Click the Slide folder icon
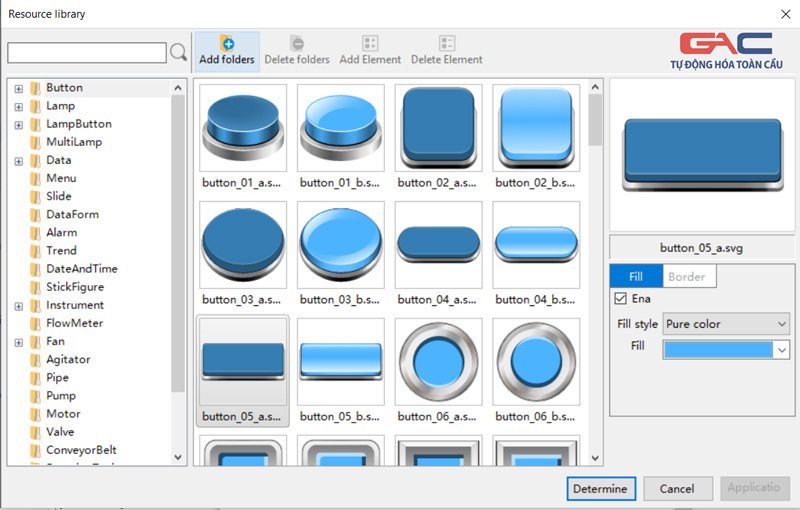 [35, 197]
